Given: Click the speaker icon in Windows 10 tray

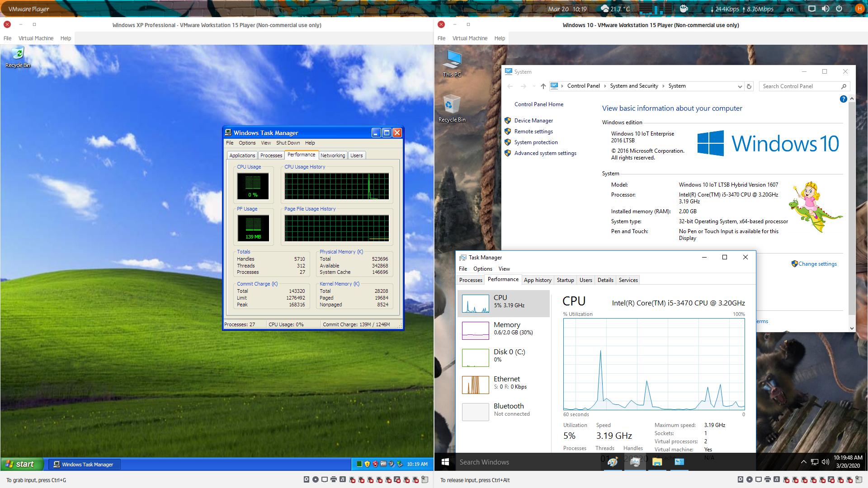Looking at the screenshot, I should pos(826,462).
